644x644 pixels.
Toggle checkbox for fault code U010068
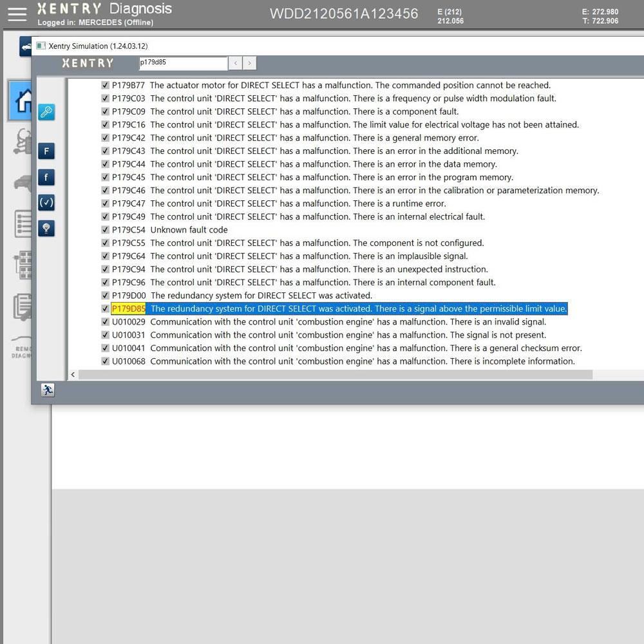105,361
